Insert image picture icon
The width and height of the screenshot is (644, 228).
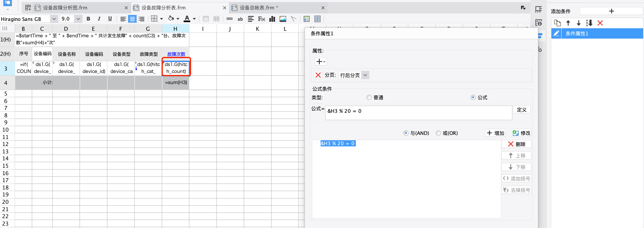tap(283, 19)
